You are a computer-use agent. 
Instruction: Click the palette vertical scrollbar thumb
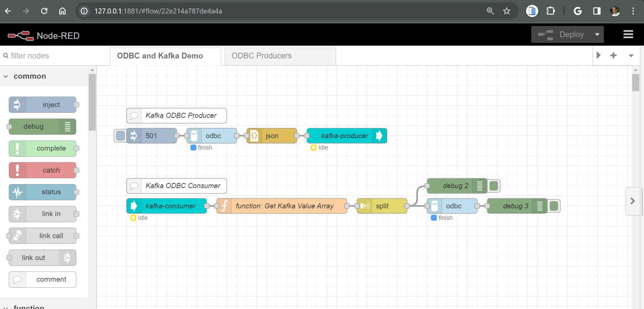tap(92, 102)
